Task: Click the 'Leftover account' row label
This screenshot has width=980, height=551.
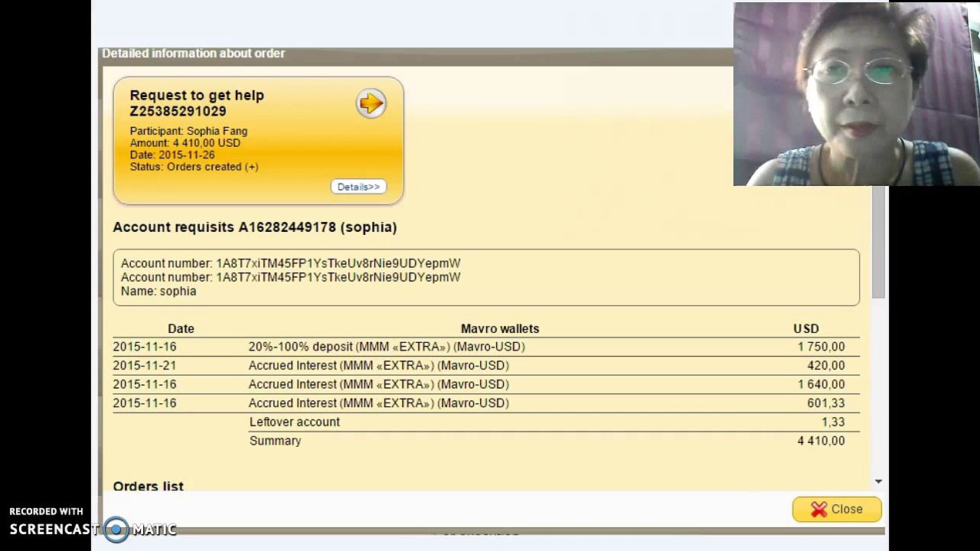Action: coord(295,422)
